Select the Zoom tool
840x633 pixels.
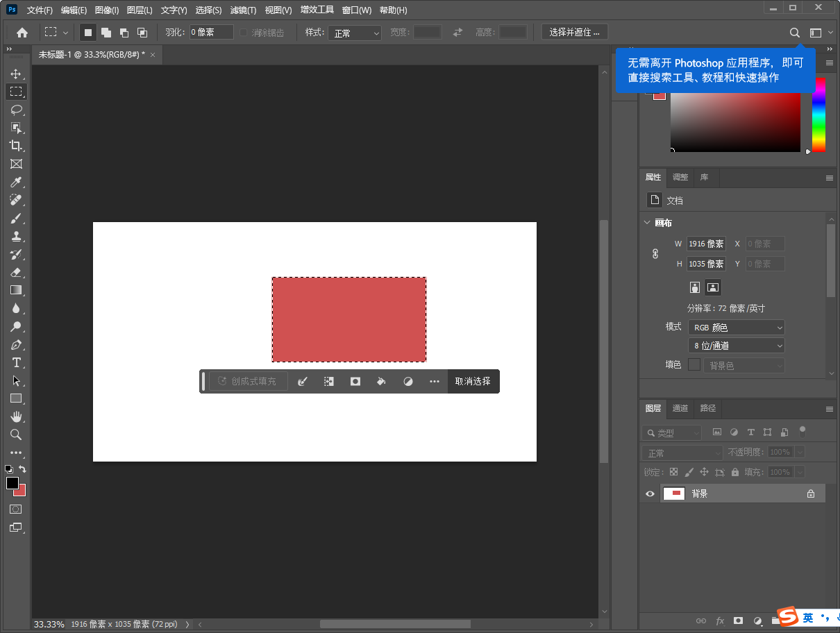[16, 434]
